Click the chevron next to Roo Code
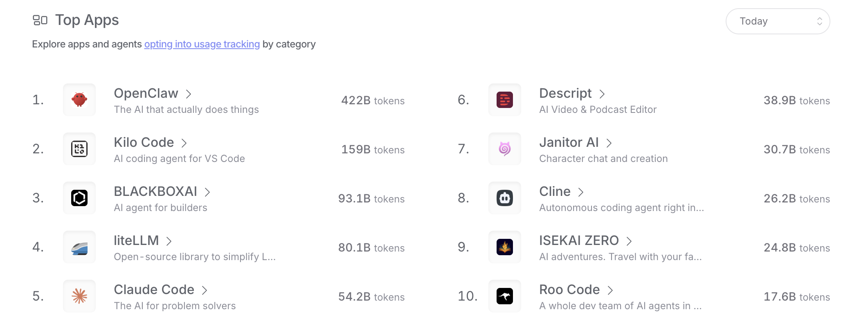Viewport: 868px width, 328px height. [x=610, y=290]
